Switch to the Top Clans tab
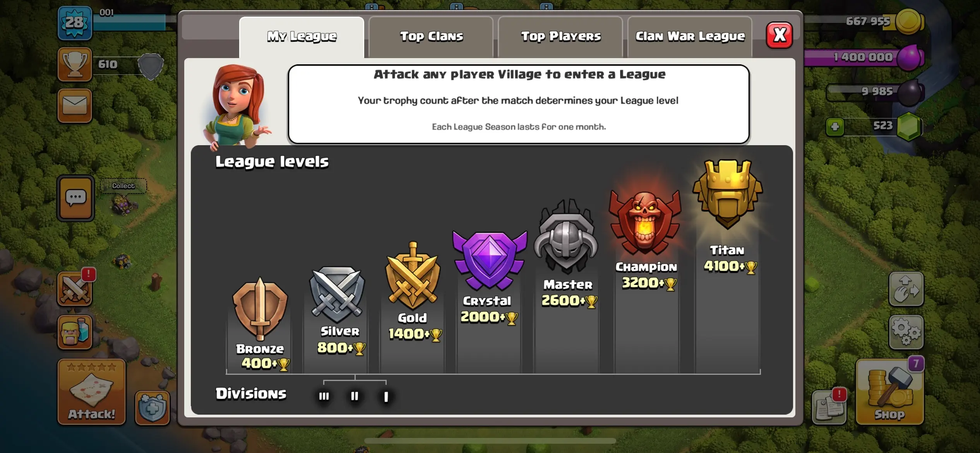The height and width of the screenshot is (453, 980). pyautogui.click(x=431, y=37)
